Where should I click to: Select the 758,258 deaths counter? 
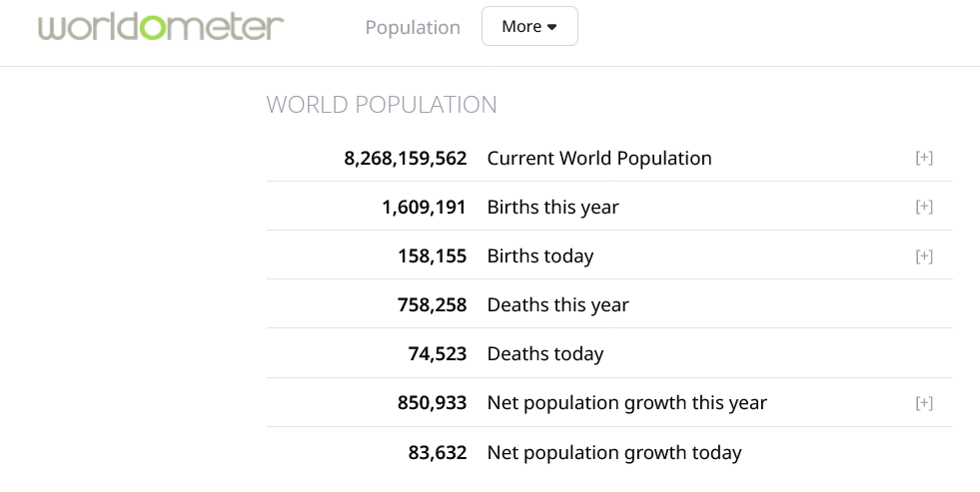click(433, 304)
